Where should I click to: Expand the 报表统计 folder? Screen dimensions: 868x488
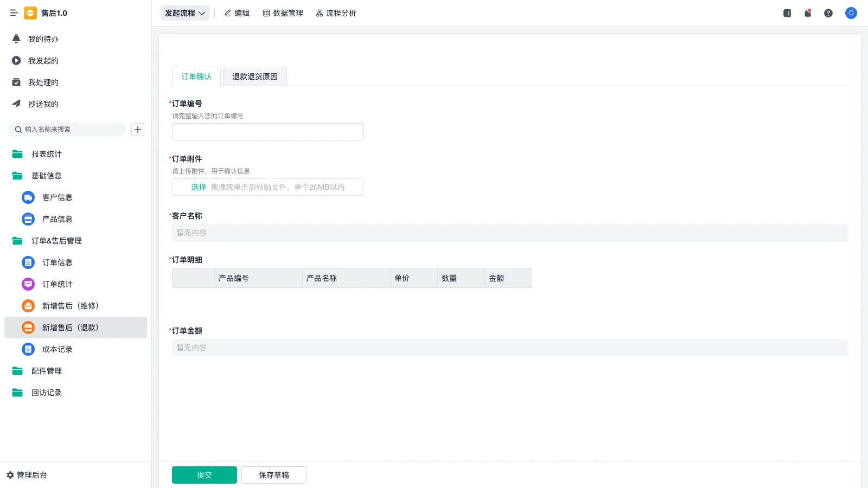coord(47,154)
